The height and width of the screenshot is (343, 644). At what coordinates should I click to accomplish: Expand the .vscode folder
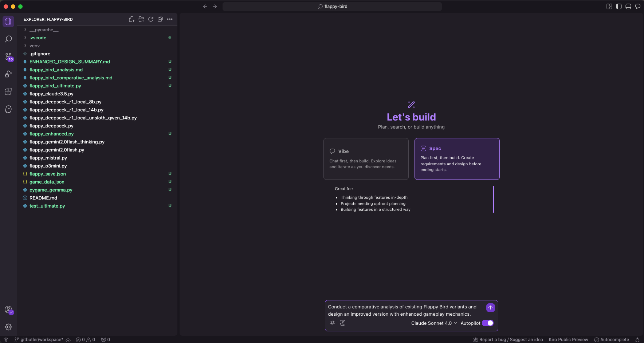pyautogui.click(x=97, y=38)
